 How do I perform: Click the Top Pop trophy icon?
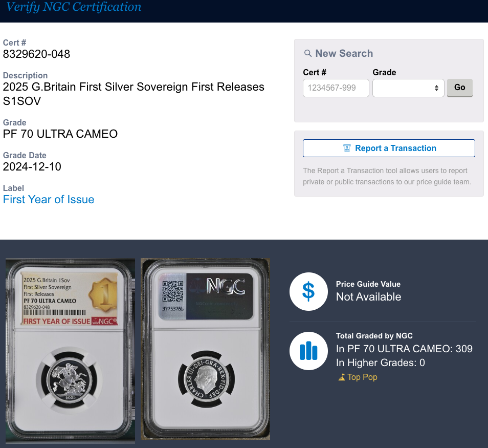(342, 377)
